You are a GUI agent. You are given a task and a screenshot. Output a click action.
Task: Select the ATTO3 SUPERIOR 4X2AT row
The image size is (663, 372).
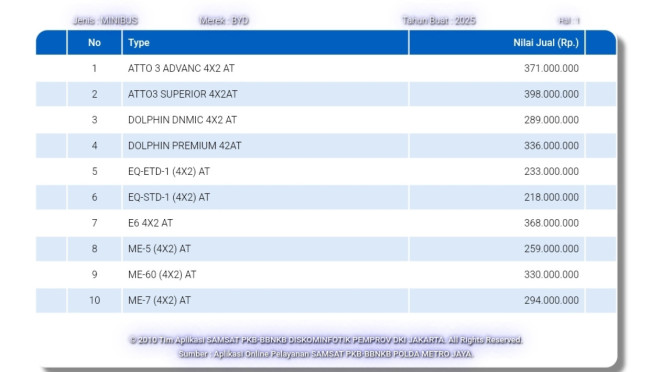326,94
